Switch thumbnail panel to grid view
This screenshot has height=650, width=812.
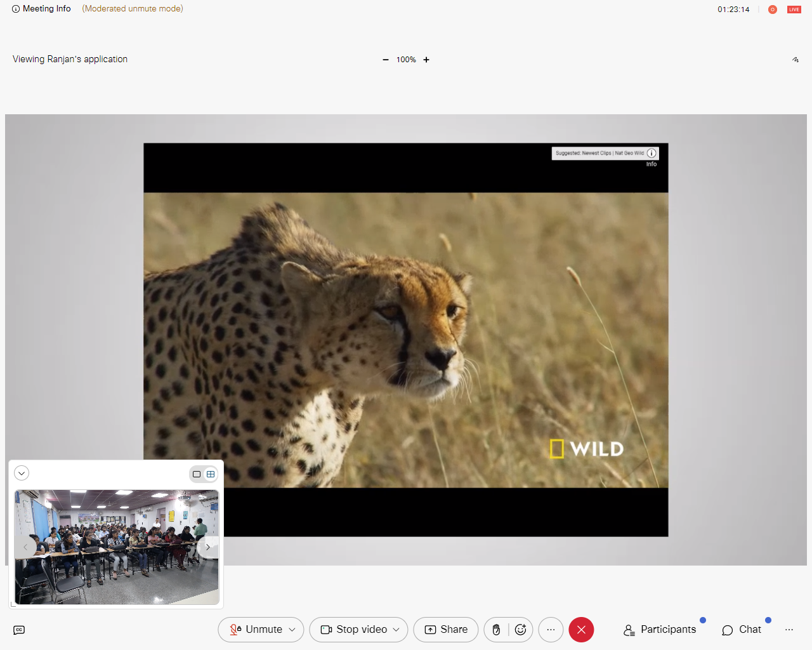click(x=211, y=474)
